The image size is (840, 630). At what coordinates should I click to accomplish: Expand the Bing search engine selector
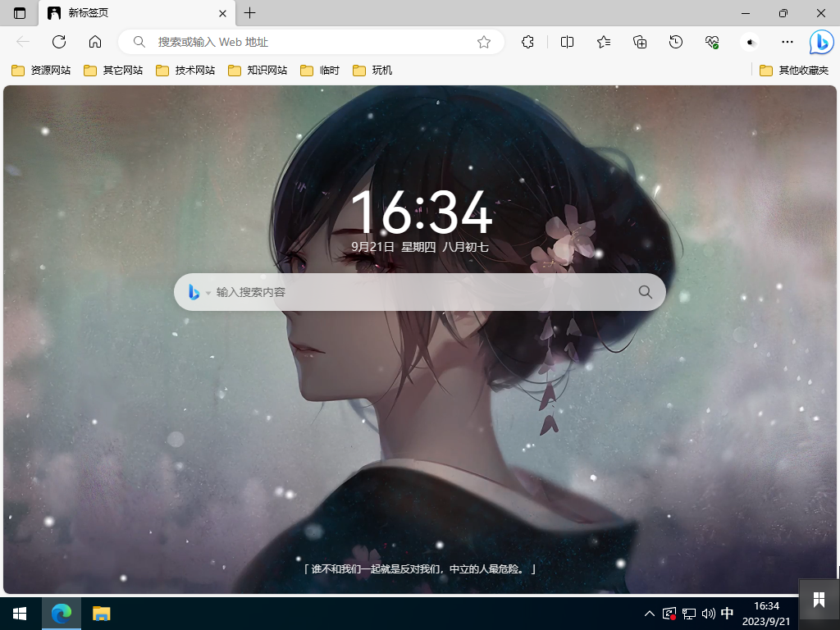tap(199, 292)
